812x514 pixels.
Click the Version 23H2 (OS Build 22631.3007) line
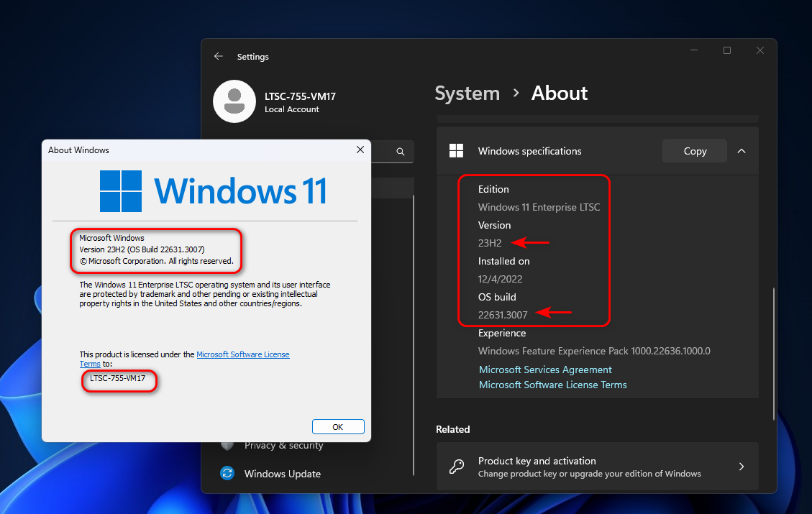coord(142,249)
